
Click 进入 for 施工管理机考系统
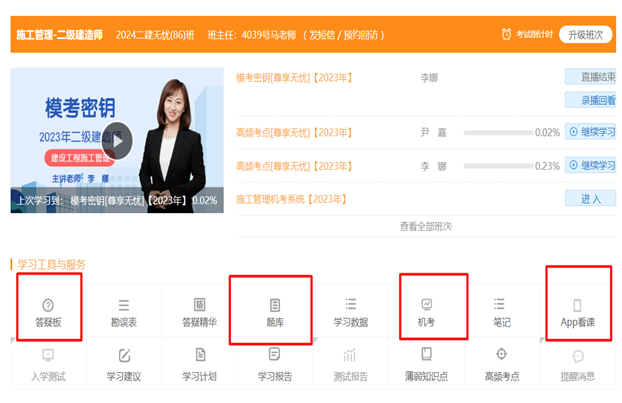tap(591, 198)
